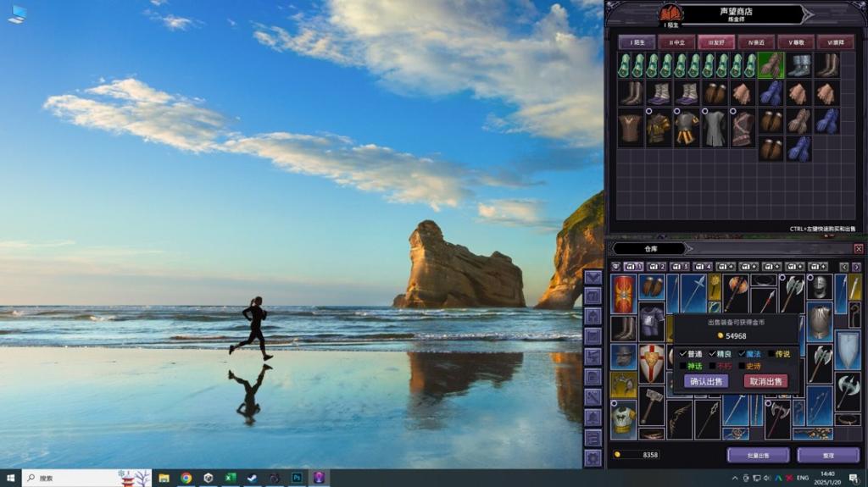
Task: Switch to shop tab I 陌生
Action: 637,42
